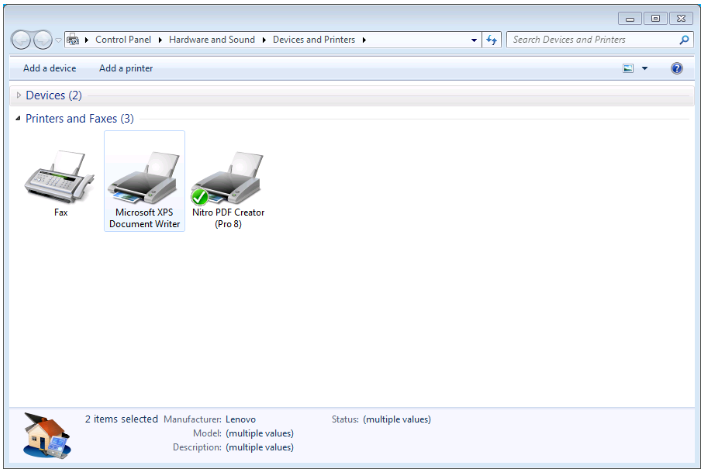Click Devices and Printers breadcrumb

pyautogui.click(x=314, y=40)
